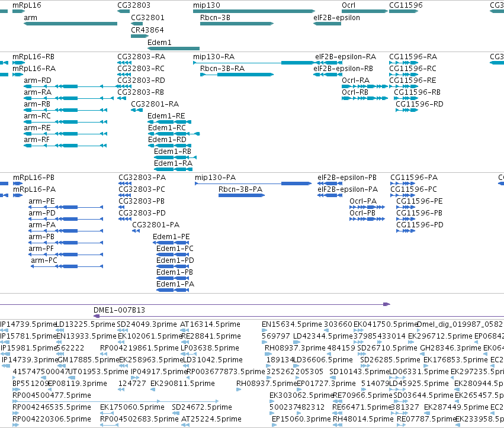
Task: Select the Edem1 gene bar
Action: pyautogui.click(x=174, y=49)
